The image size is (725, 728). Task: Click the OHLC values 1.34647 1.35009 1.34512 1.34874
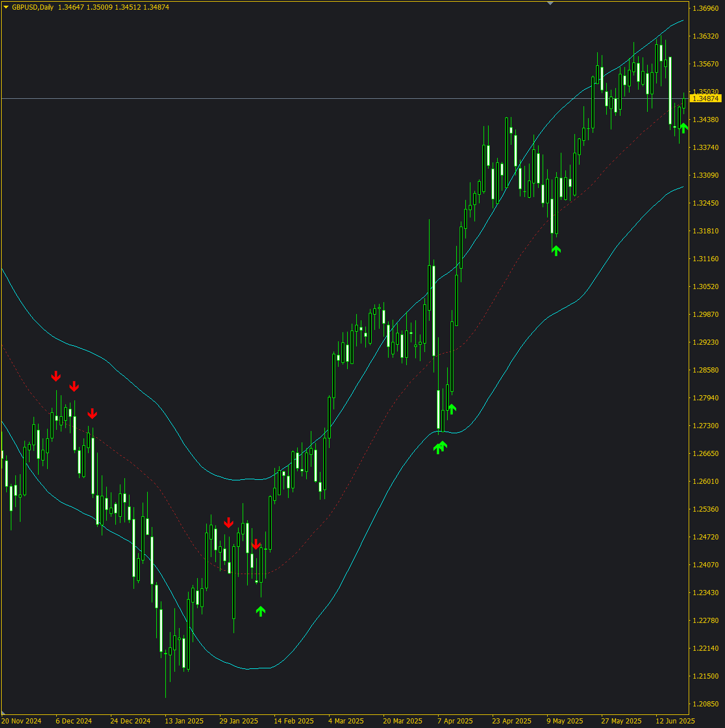(114, 7)
